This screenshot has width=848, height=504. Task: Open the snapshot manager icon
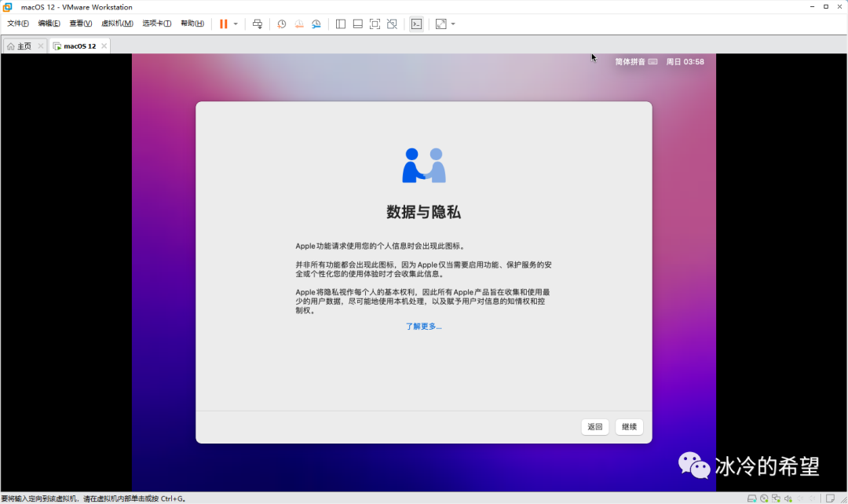(316, 24)
